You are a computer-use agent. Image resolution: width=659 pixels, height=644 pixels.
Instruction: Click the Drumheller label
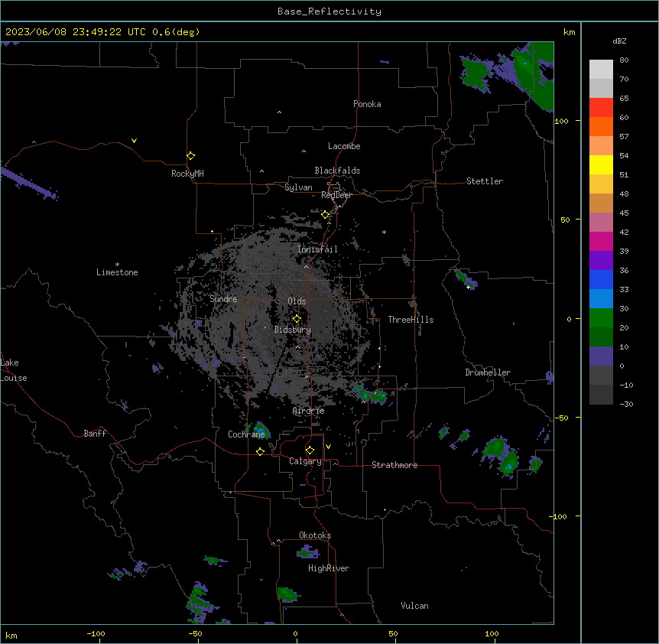click(x=488, y=372)
